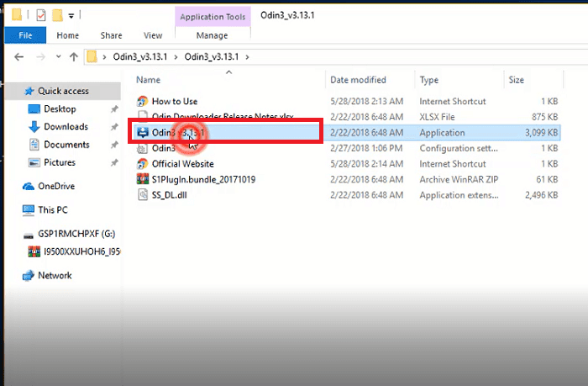Click second Odin3_v3.13.1 breadcrumb in address bar
This screenshot has height=386, width=588.
click(212, 56)
